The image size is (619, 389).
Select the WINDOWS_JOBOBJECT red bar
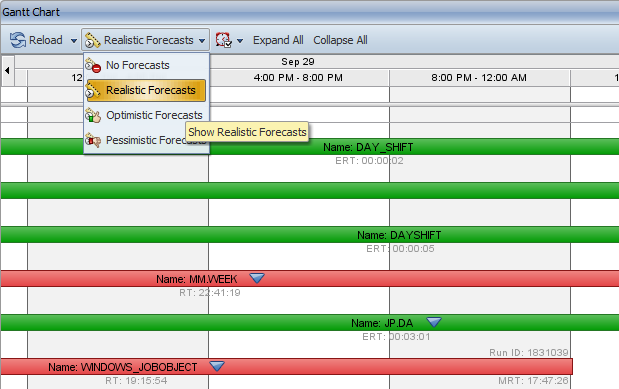(287, 366)
